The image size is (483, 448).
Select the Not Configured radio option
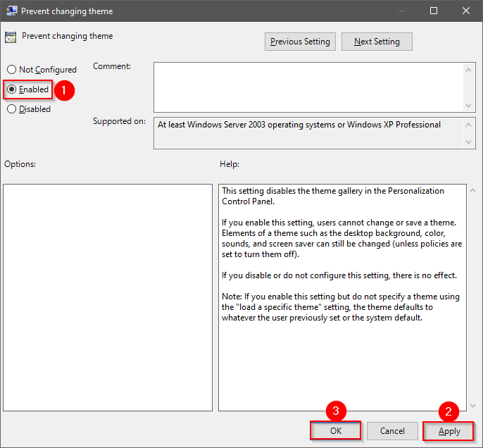(x=11, y=70)
